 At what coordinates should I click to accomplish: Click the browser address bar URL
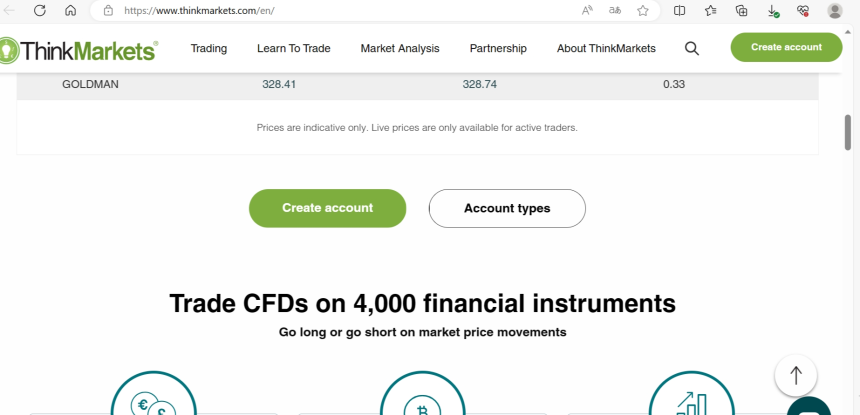(x=200, y=10)
